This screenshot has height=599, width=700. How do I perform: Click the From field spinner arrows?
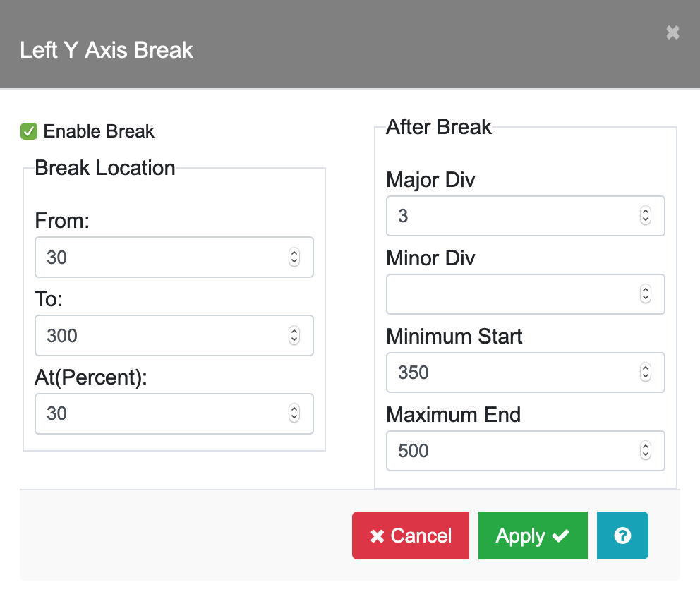(x=294, y=258)
